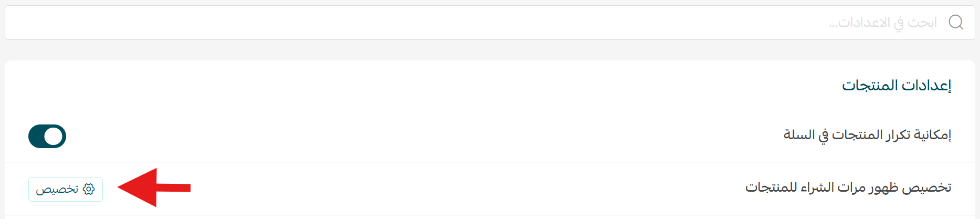Image resolution: width=980 pixels, height=219 pixels.
Task: Click the word تخصيص in the outlined button
Action: [57, 190]
